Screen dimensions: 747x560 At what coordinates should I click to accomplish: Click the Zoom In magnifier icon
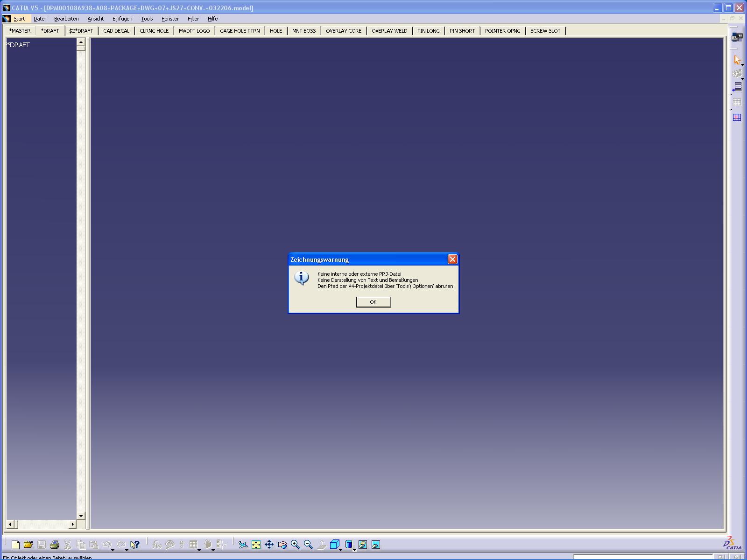click(x=295, y=545)
